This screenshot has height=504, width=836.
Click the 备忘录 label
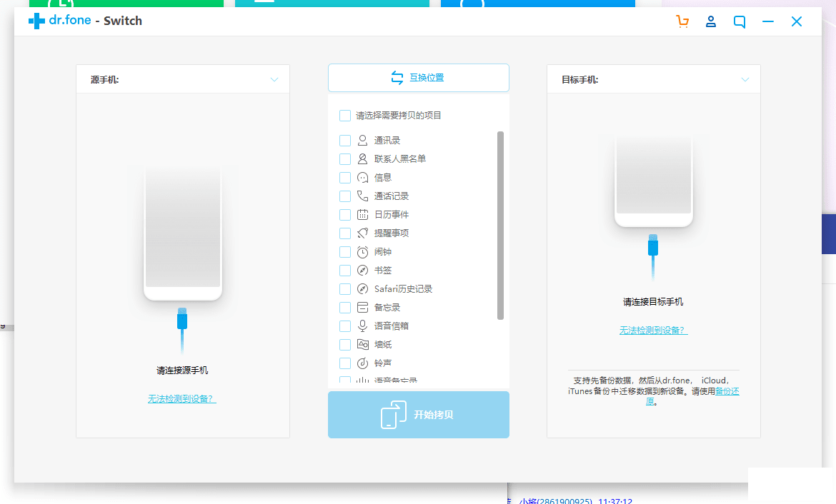click(387, 308)
